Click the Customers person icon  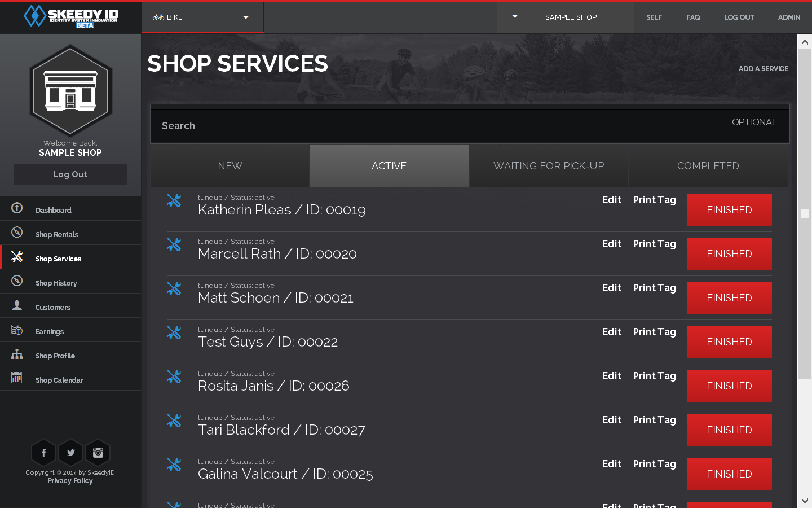tap(17, 305)
